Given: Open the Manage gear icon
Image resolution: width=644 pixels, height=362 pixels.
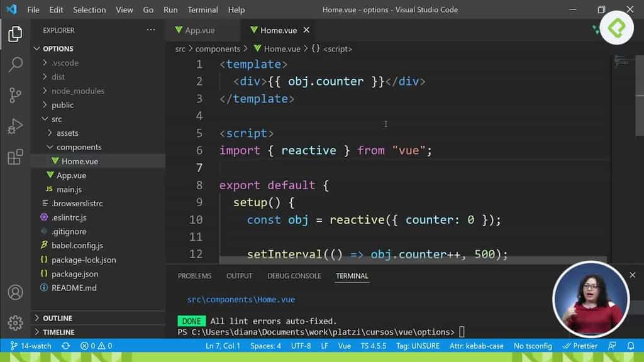Looking at the screenshot, I should (x=16, y=322).
